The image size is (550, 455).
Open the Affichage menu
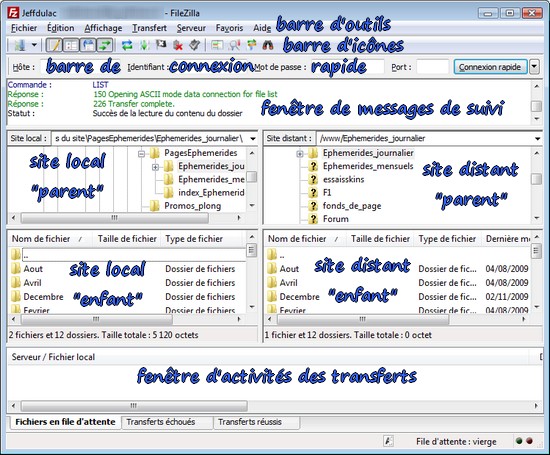[x=103, y=28]
